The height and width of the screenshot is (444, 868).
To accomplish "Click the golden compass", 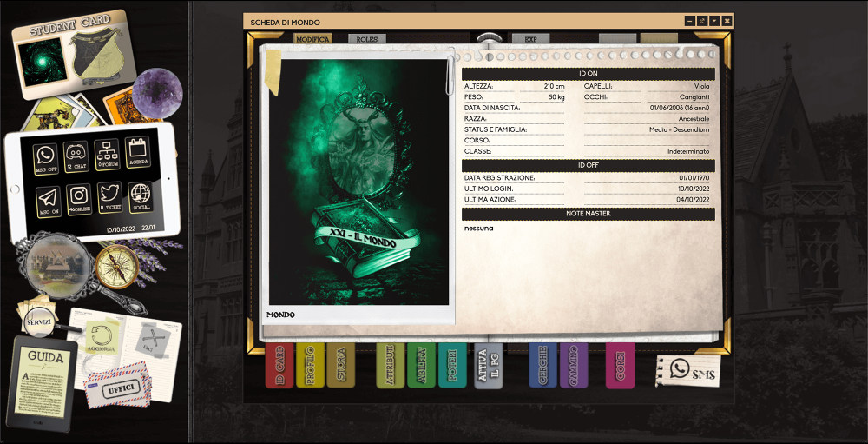I will [117, 267].
